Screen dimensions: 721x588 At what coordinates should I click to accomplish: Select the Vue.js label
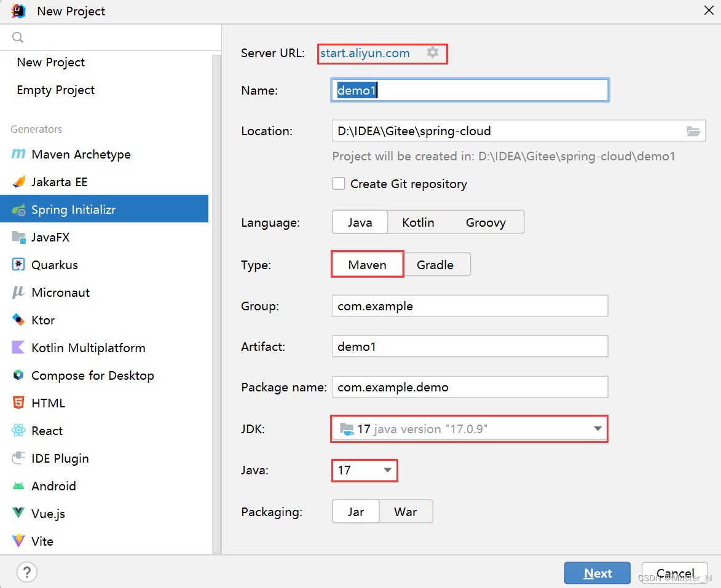49,514
